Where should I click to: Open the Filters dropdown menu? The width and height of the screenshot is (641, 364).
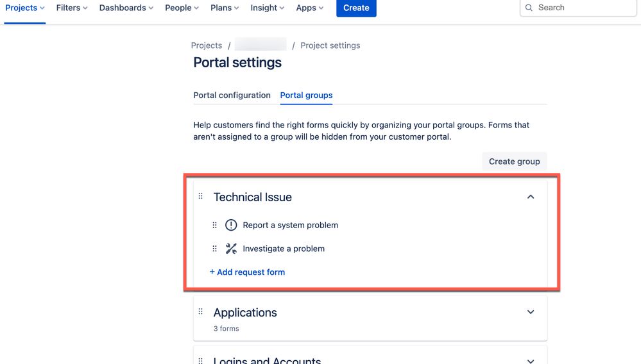point(71,8)
